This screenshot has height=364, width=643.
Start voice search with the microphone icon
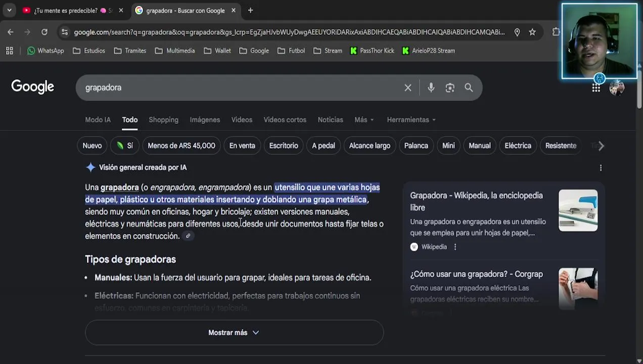tap(431, 87)
